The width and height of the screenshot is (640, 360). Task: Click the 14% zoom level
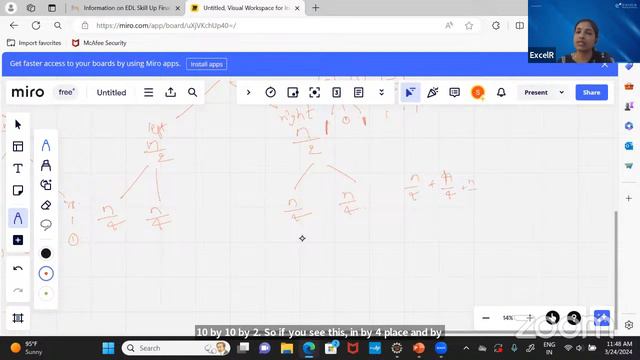pos(508,318)
